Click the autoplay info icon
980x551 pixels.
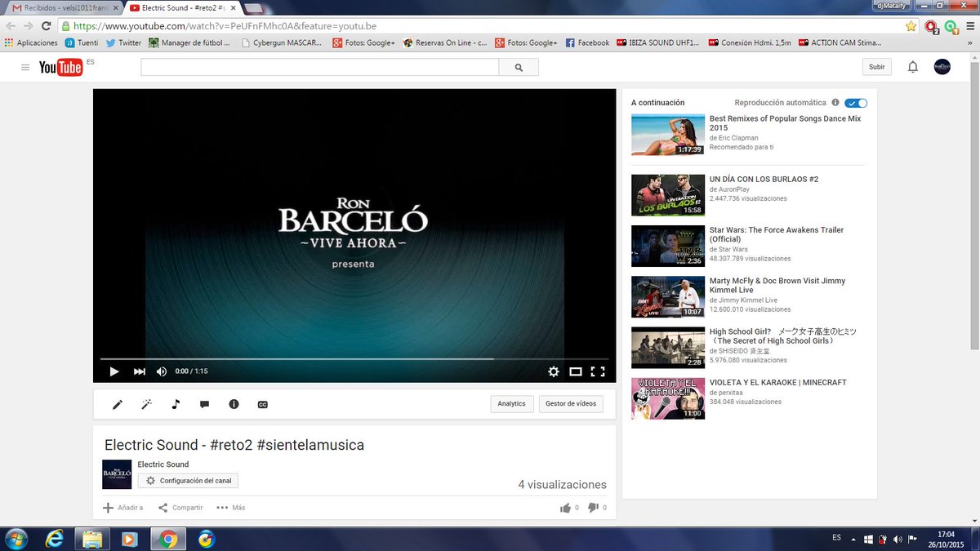click(x=835, y=103)
